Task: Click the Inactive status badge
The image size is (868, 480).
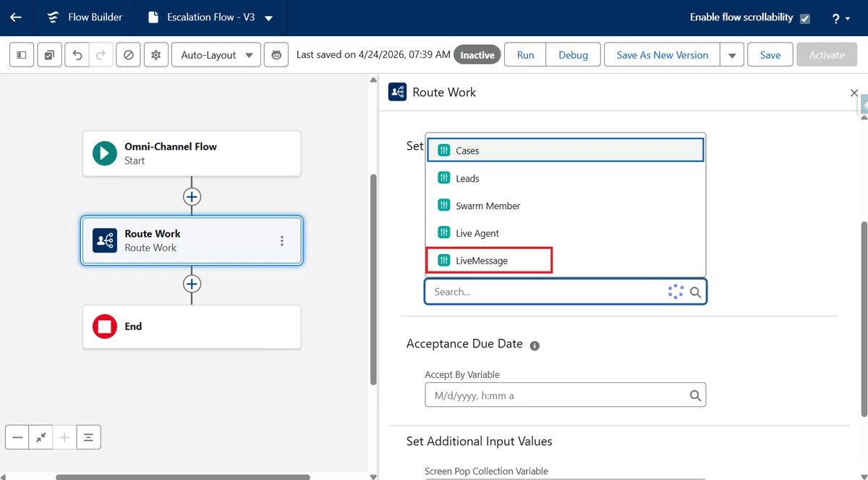Action: [x=477, y=55]
